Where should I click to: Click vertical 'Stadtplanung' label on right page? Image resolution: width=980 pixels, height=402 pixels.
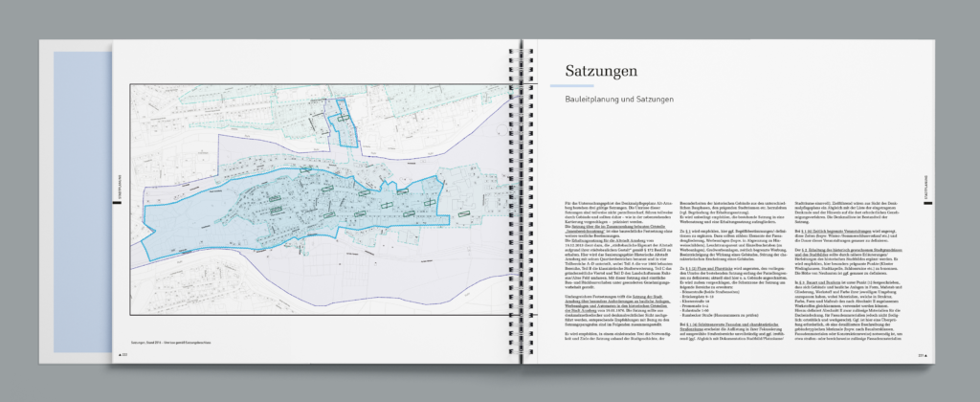[926, 189]
